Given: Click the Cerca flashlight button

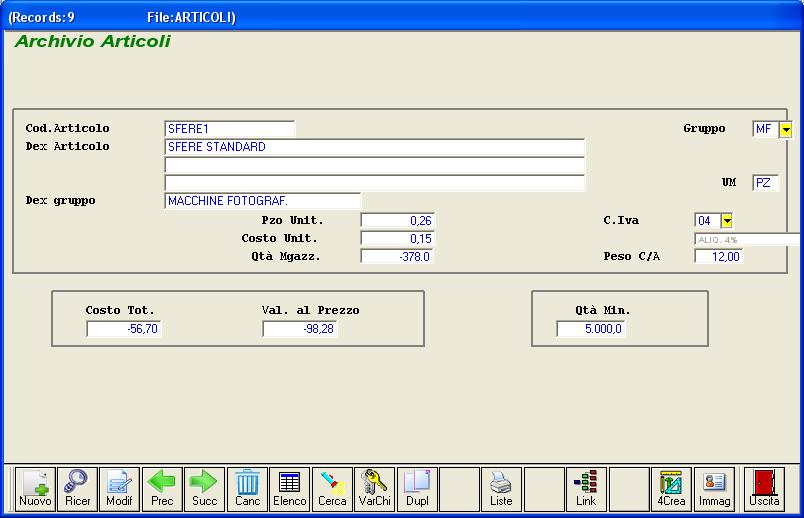Looking at the screenshot, I should click(x=332, y=489).
